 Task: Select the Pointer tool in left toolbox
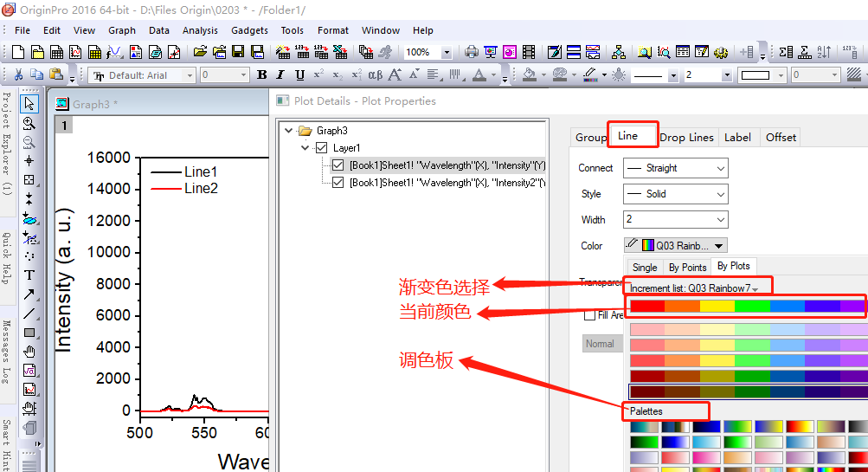pos(29,104)
